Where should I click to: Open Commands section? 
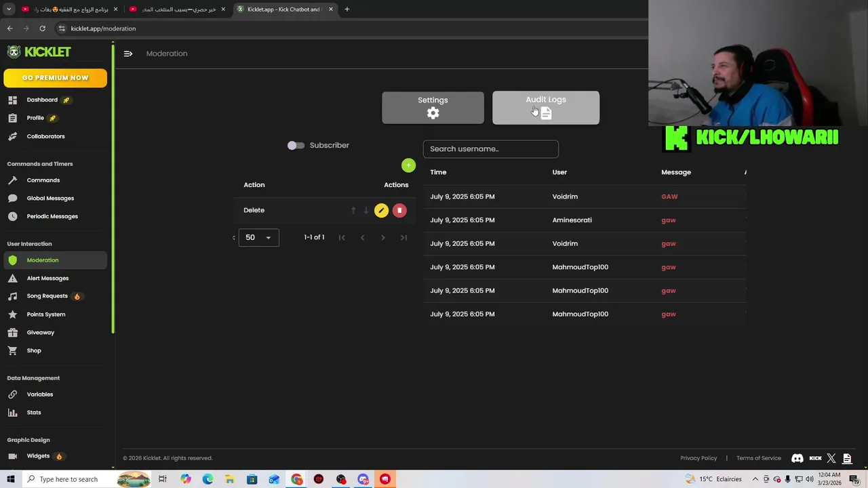point(43,180)
